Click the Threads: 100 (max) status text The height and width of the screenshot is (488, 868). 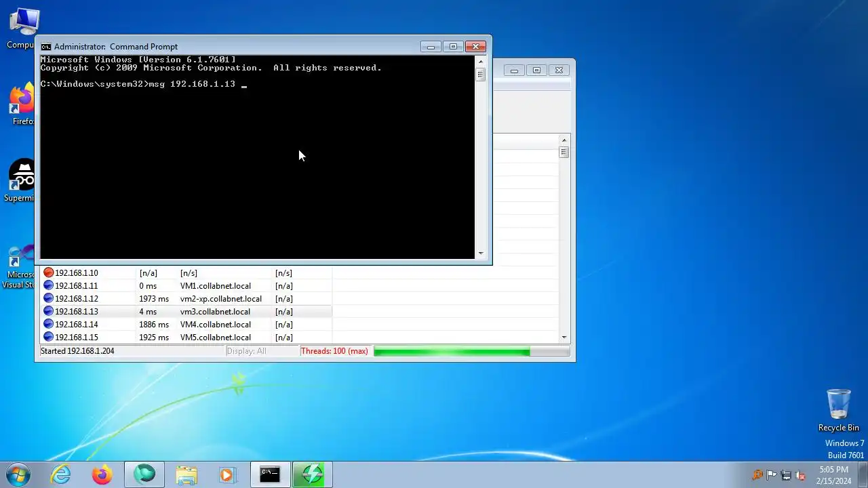[x=334, y=351]
